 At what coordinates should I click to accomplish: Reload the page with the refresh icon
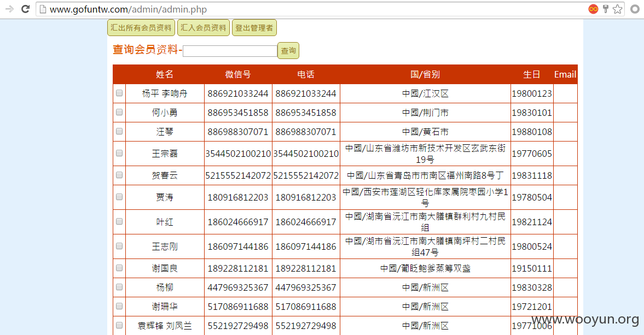[x=25, y=9]
